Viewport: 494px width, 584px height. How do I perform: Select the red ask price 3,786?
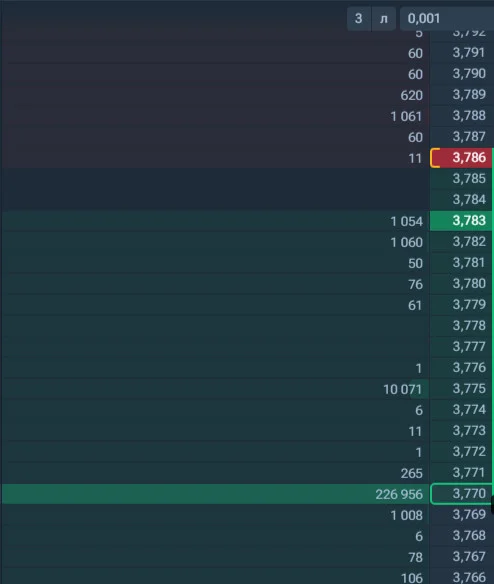point(461,158)
